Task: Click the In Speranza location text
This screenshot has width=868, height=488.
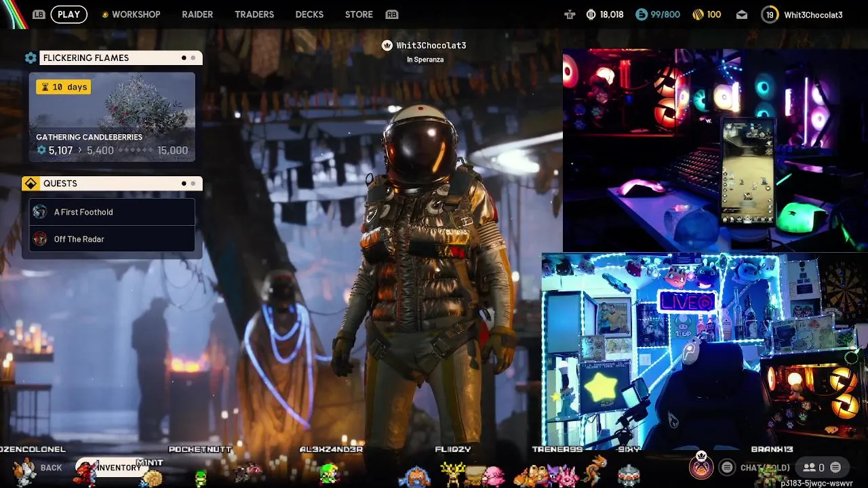Action: coord(425,60)
